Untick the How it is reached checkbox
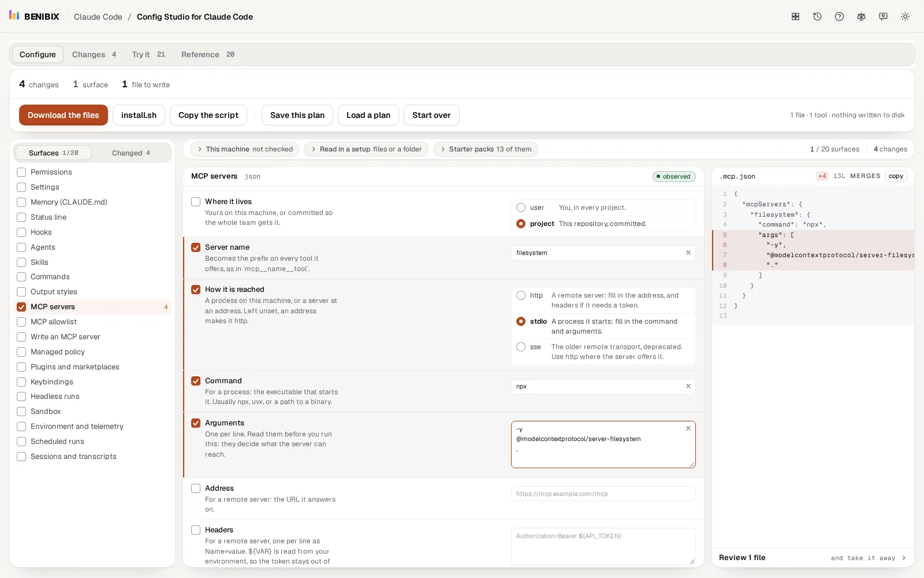Viewport: 924px width, 578px height. 196,290
